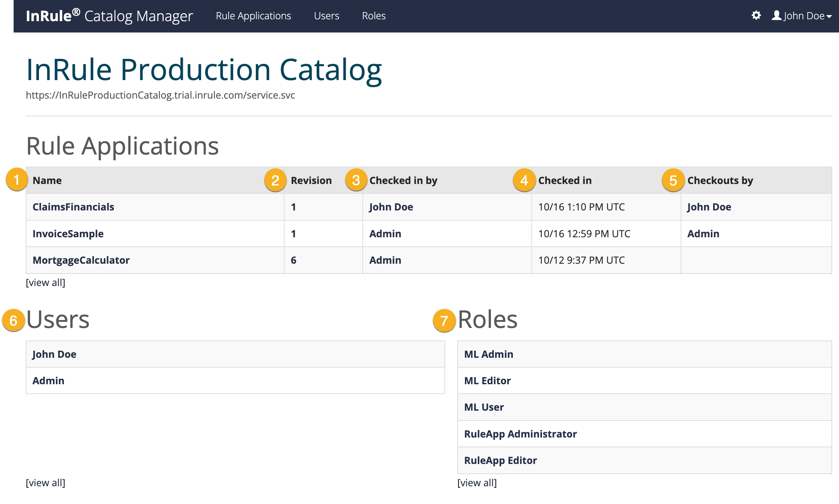The image size is (839, 504).
Task: Click orange callout badge 6 beside Users
Action: [14, 320]
